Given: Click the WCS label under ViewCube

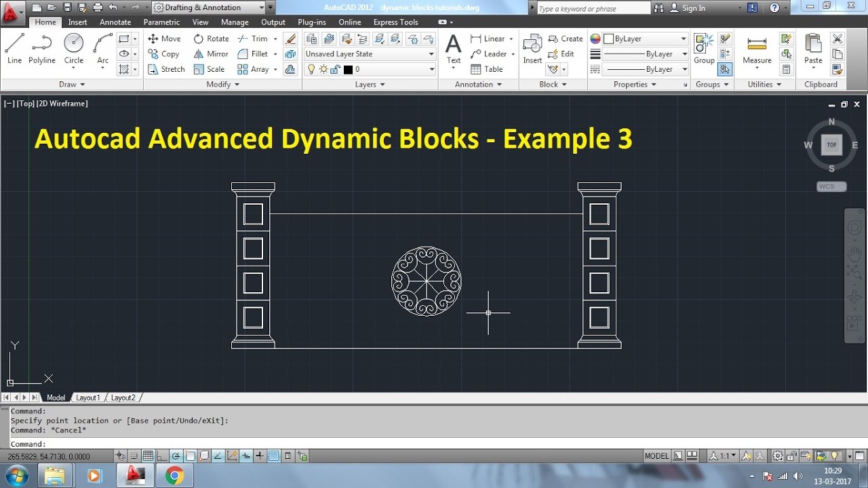Looking at the screenshot, I should point(831,186).
